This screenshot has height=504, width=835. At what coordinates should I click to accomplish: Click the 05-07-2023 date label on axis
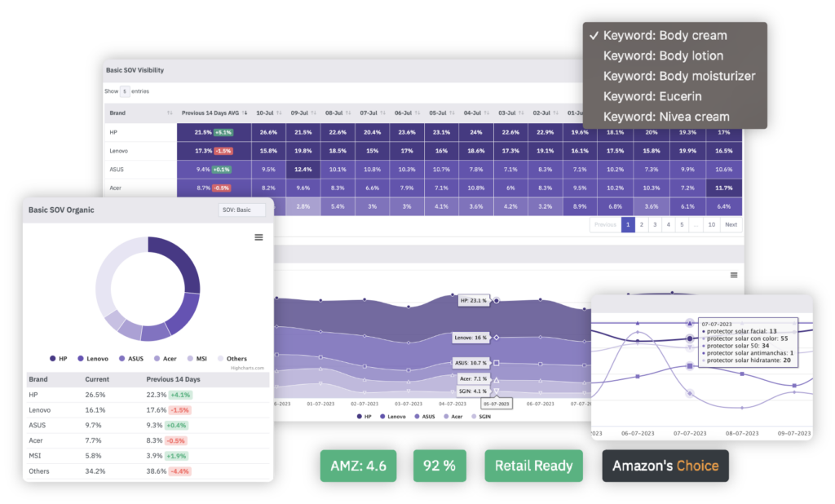click(x=497, y=404)
